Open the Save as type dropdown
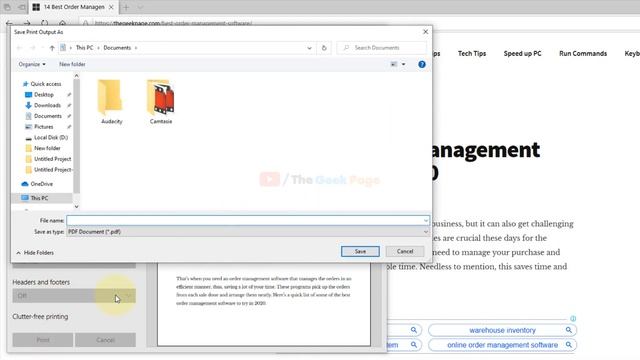 click(x=247, y=232)
